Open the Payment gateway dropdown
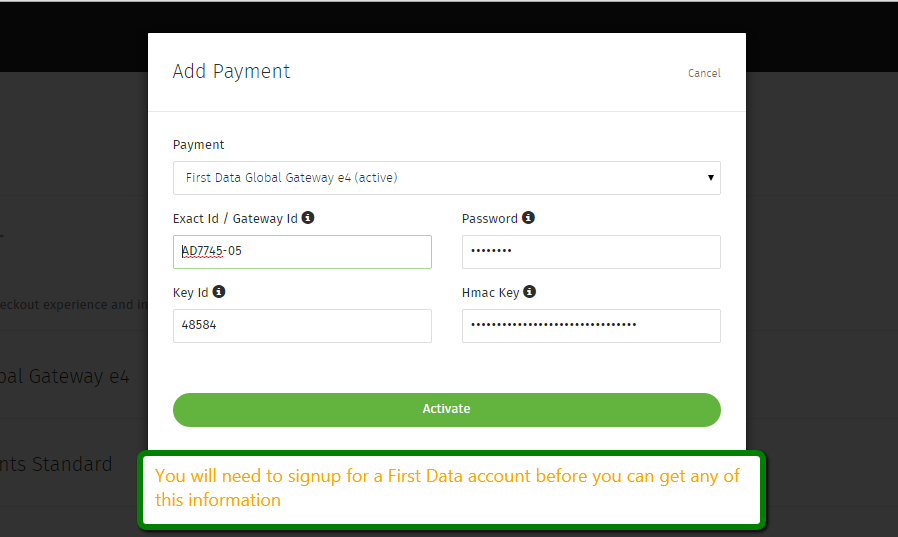898x537 pixels. pyautogui.click(x=447, y=178)
